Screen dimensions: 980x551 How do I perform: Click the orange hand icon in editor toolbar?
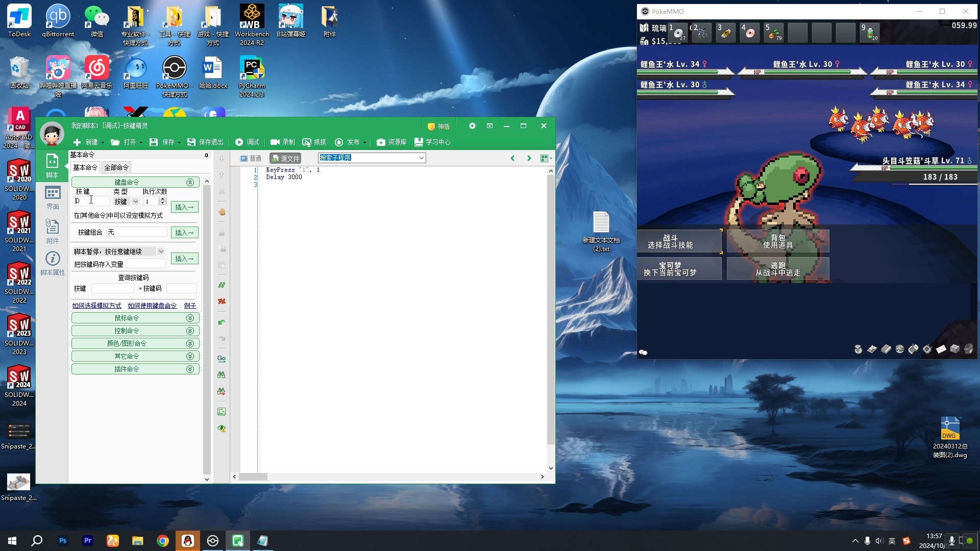pos(222,212)
